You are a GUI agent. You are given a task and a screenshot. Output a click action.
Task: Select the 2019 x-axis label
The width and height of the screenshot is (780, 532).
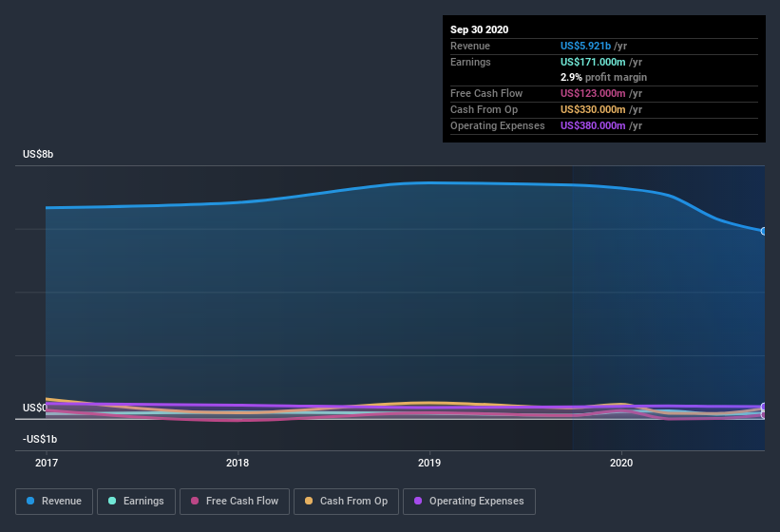click(x=429, y=463)
